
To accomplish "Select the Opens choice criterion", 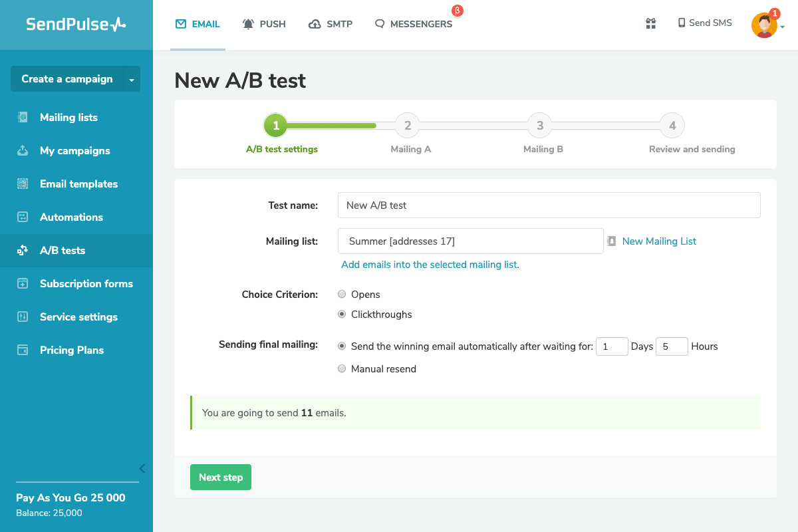I will tap(342, 294).
